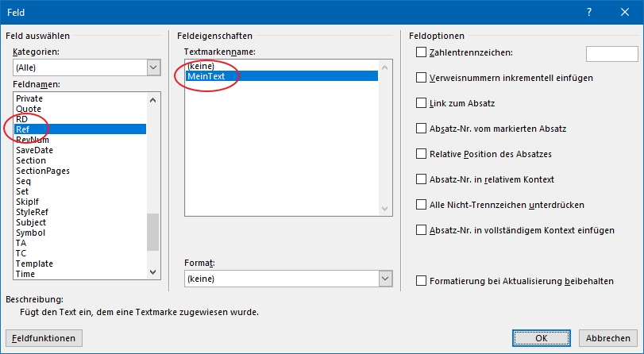
Task: Click Textmarkenname list scroll-up arrow
Action: 384,67
